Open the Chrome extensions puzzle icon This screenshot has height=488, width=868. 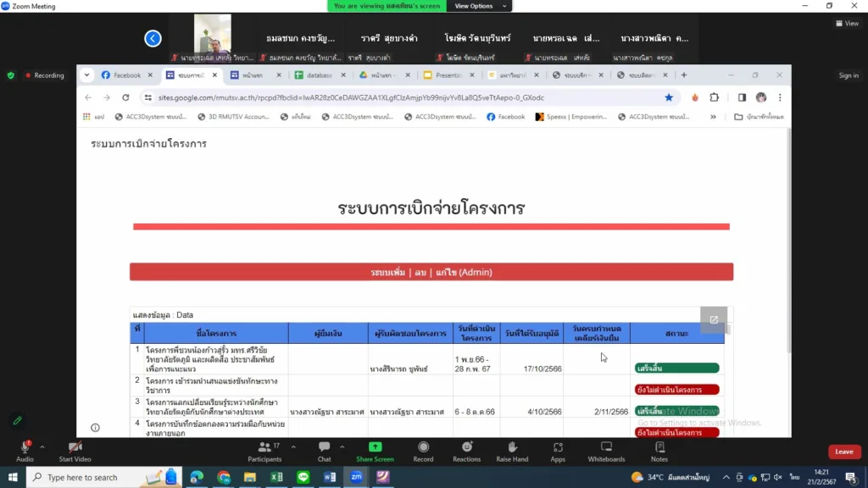click(714, 97)
